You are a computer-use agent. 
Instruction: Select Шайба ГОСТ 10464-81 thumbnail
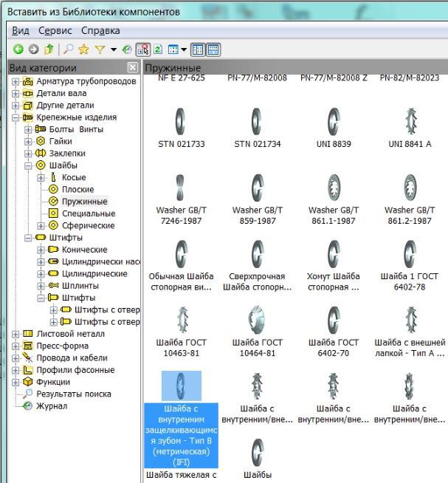tap(257, 321)
